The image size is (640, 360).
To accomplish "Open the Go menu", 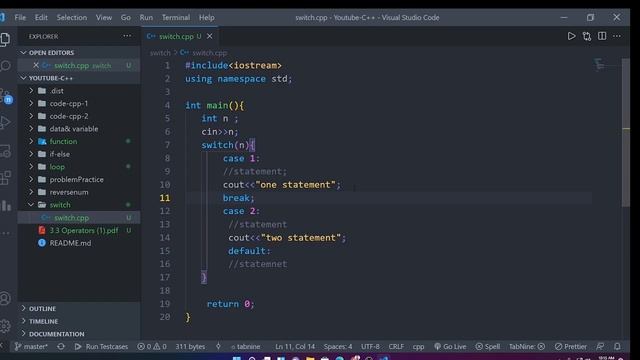I will (126, 18).
